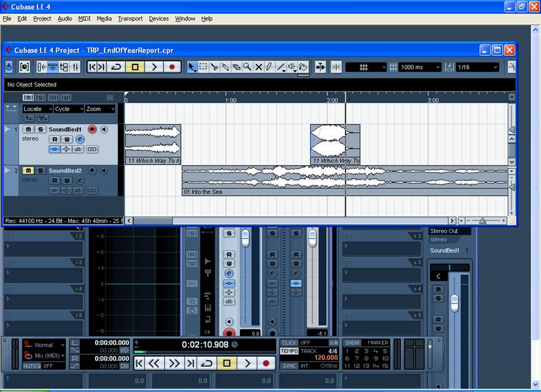Viewport: 541px width, 392px height.
Task: Toggle Write automation on SoundBed1
Action: (x=67, y=140)
